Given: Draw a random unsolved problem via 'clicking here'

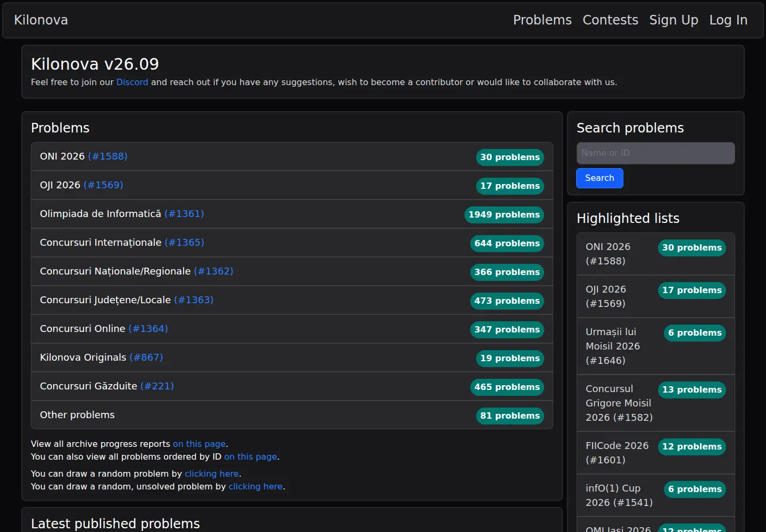Looking at the screenshot, I should (x=256, y=487).
